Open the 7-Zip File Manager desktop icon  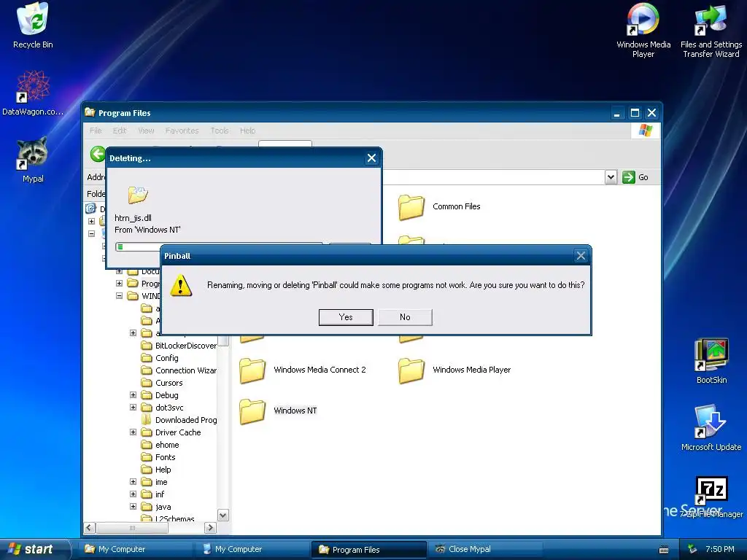coord(712,497)
